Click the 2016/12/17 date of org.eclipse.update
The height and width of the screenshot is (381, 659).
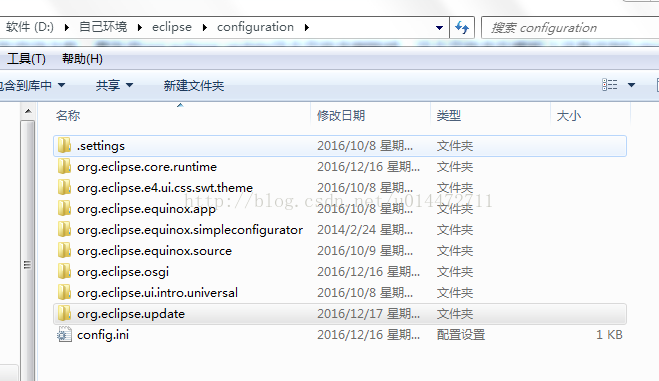[x=368, y=314]
